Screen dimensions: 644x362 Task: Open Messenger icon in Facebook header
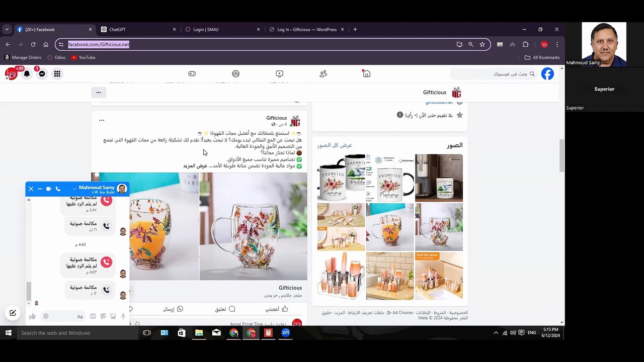pyautogui.click(x=42, y=74)
